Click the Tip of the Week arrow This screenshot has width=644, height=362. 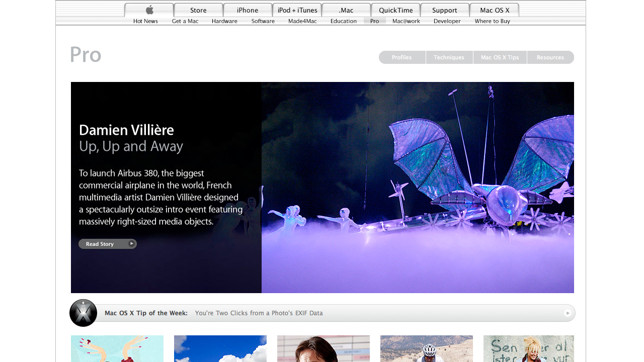click(568, 313)
